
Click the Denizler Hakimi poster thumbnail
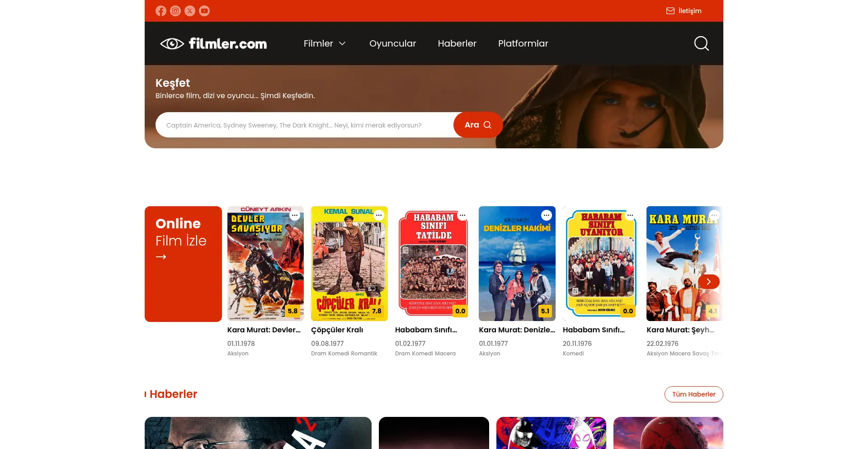(x=517, y=264)
